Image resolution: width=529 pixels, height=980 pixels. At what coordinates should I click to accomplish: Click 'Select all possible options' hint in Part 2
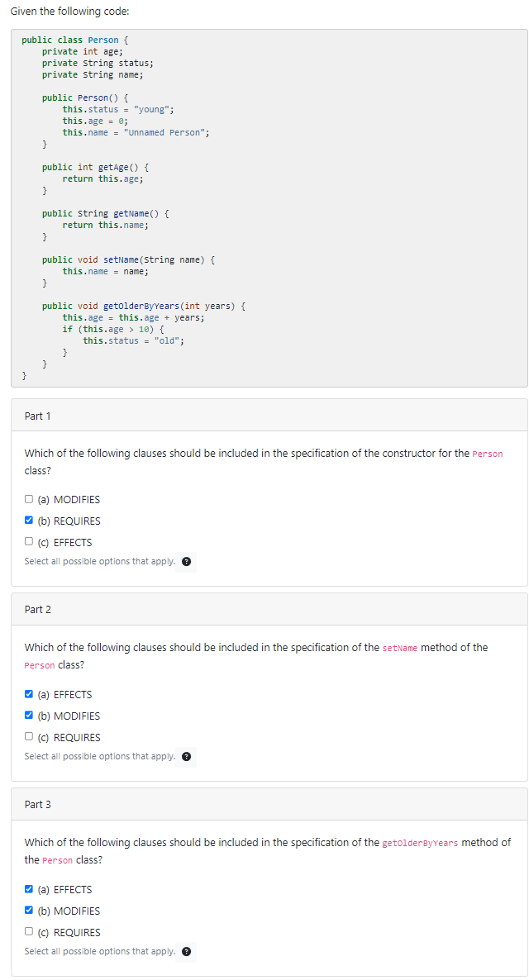[99, 756]
